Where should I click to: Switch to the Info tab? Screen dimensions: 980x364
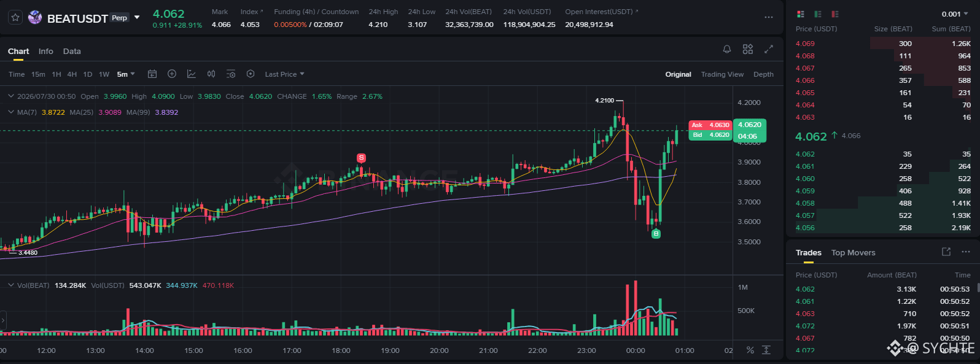(45, 52)
